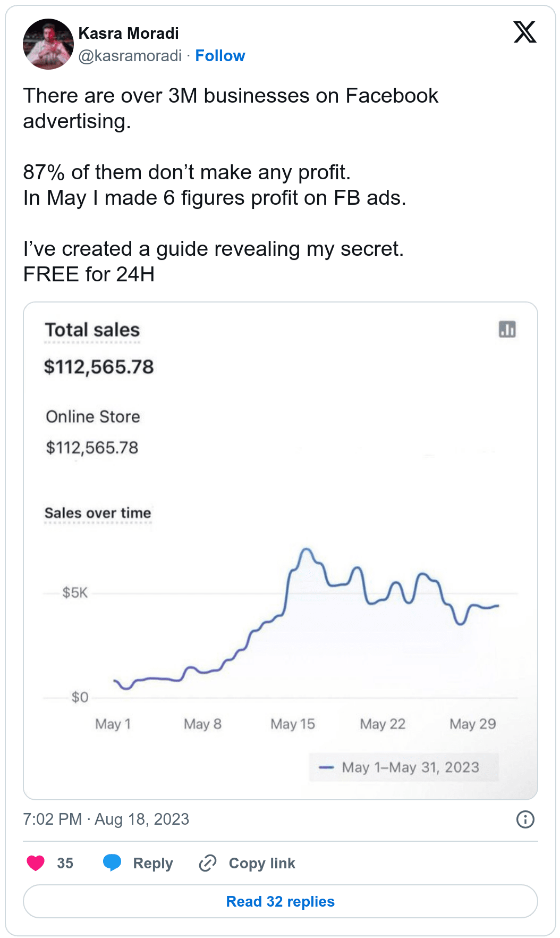Click the Sales over time label
560x938 pixels.
(x=98, y=513)
